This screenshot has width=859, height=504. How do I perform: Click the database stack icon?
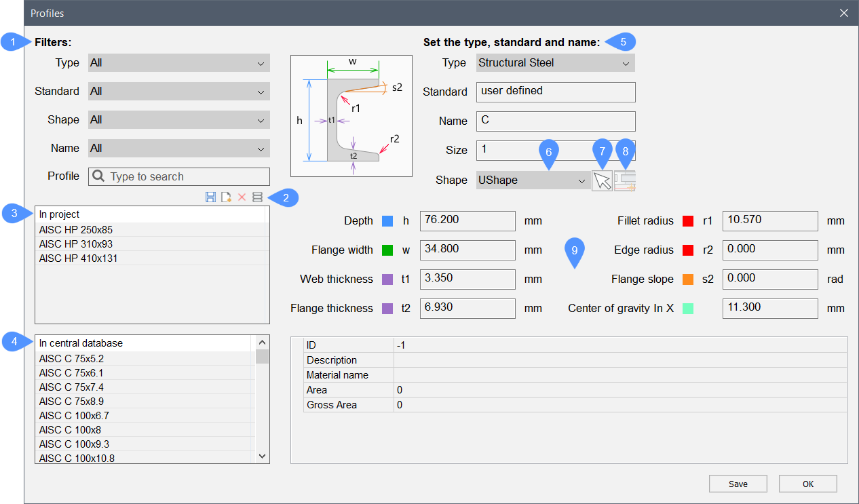click(x=257, y=197)
